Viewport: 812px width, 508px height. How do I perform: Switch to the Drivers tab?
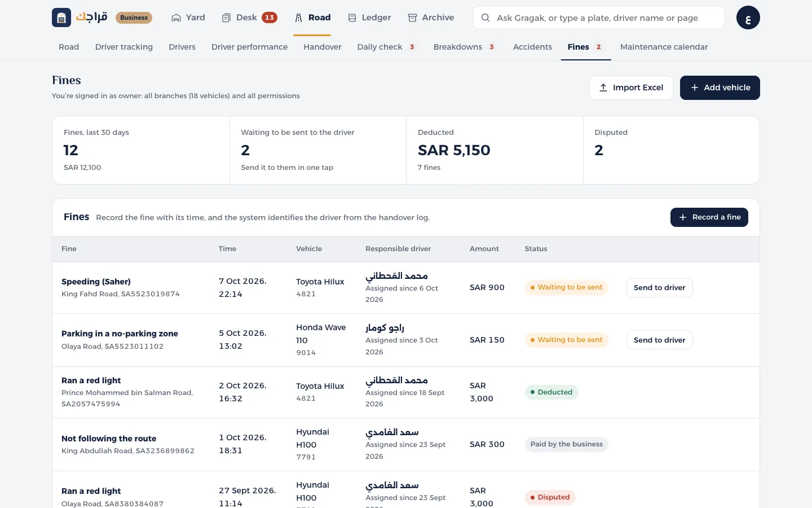(x=182, y=47)
